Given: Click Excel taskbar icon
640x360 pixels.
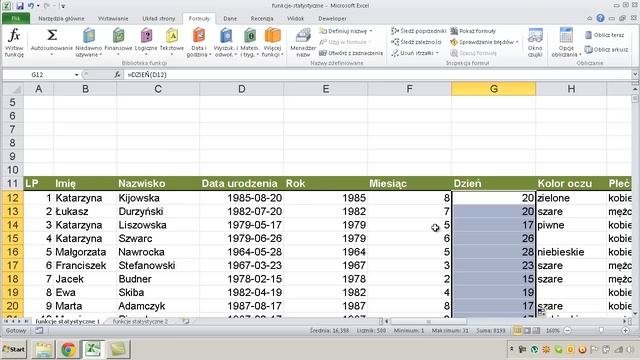Looking at the screenshot, I should coord(93,349).
